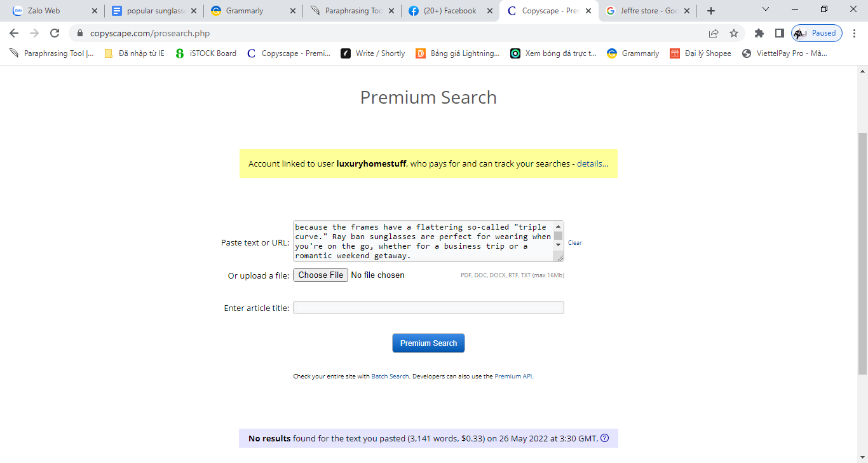Screen dimensions: 868x463
Task: Close the popular sunglasses tab
Action: [x=194, y=11]
